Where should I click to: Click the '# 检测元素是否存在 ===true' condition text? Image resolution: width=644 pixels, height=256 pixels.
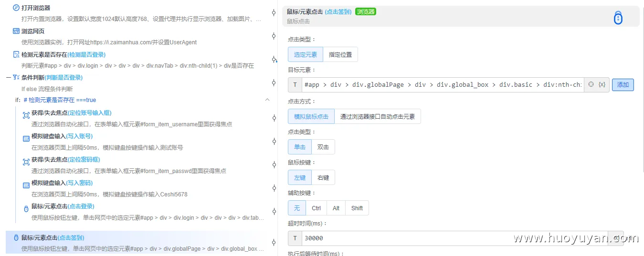click(60, 100)
